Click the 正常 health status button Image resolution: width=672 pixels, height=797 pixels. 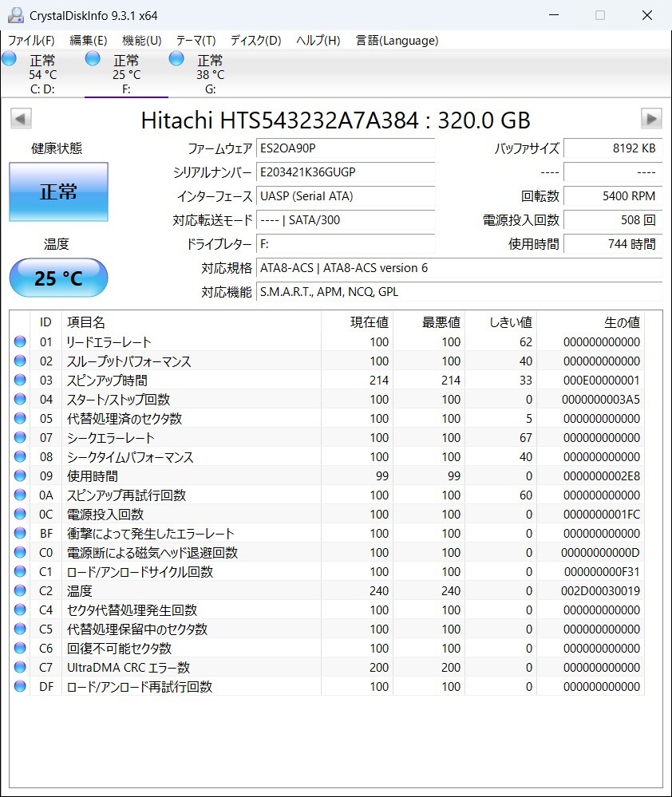(x=58, y=191)
